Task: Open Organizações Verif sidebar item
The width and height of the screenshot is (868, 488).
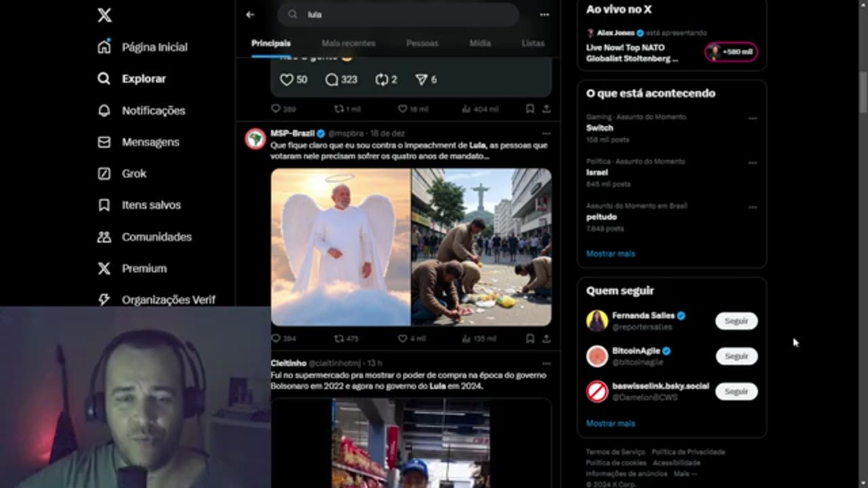Action: [x=157, y=300]
